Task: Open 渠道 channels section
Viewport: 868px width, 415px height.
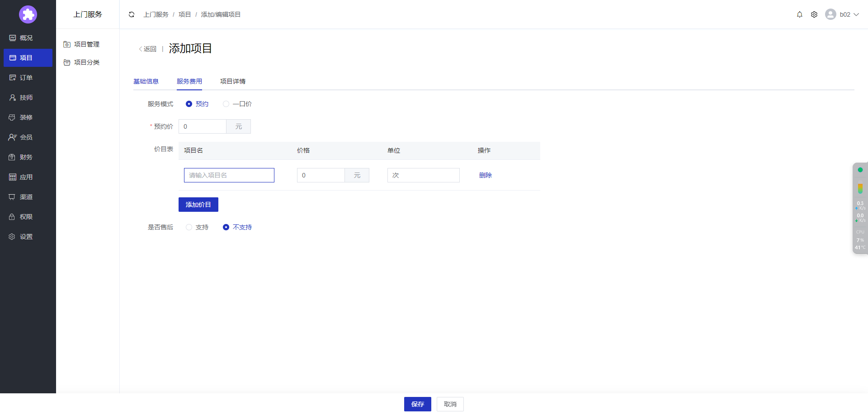Action: [x=28, y=197]
